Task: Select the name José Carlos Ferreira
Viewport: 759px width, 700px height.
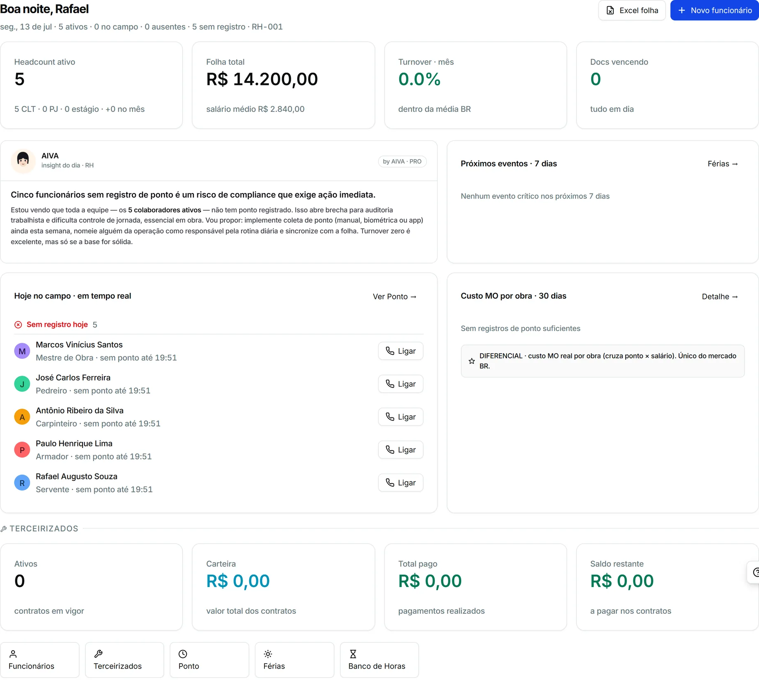Action: coord(73,378)
